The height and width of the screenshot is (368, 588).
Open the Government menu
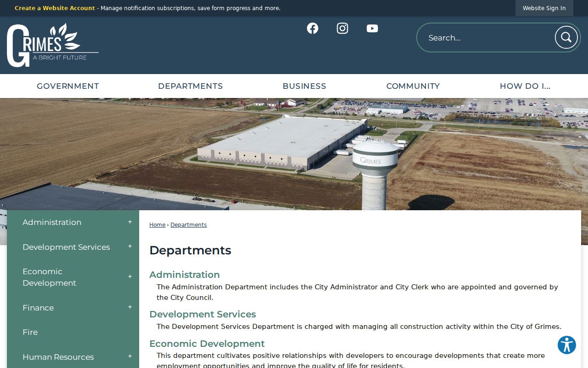68,86
